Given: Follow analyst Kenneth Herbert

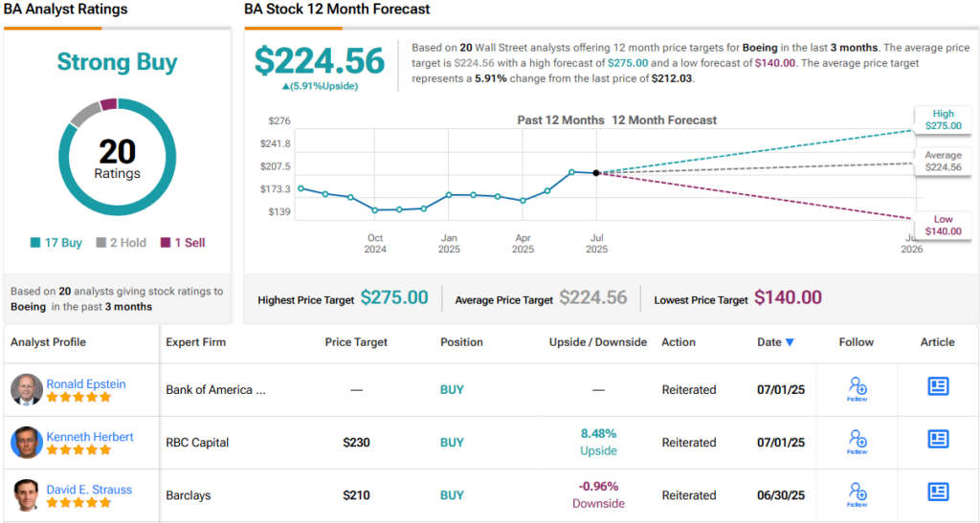Looking at the screenshot, I should click(x=857, y=442).
